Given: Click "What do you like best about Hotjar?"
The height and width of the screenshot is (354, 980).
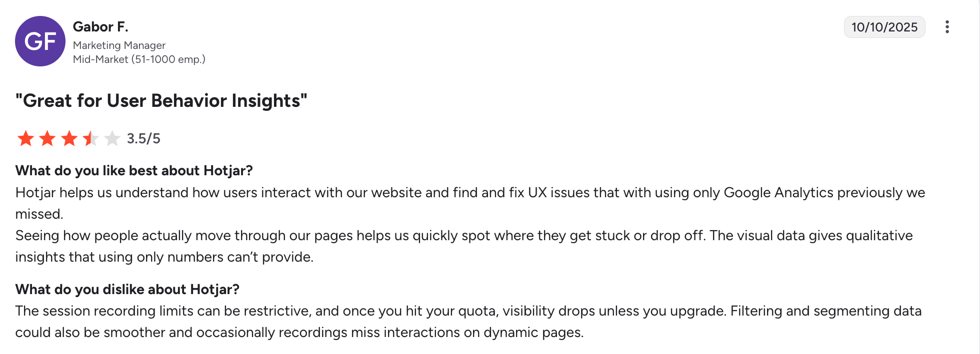Looking at the screenshot, I should [134, 171].
